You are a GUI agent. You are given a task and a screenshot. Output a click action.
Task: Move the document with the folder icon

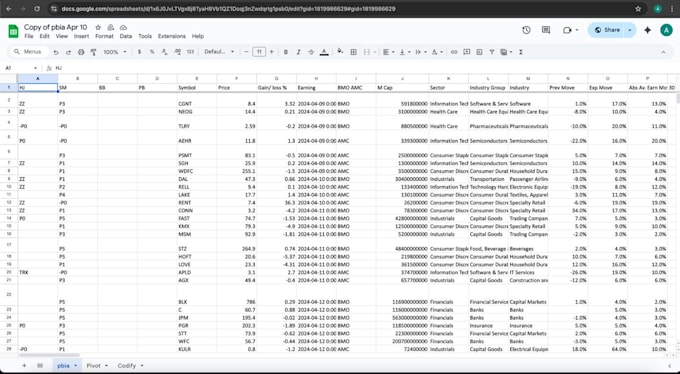(x=111, y=27)
